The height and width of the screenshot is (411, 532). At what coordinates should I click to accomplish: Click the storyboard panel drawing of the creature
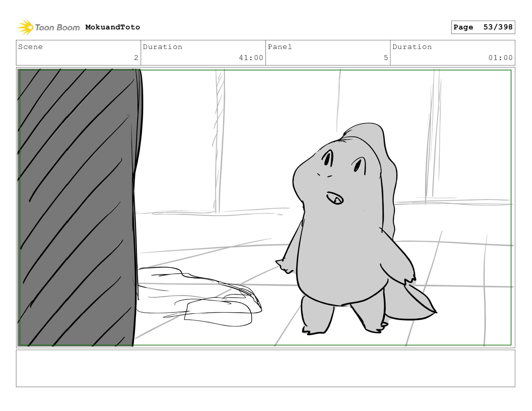265,208
